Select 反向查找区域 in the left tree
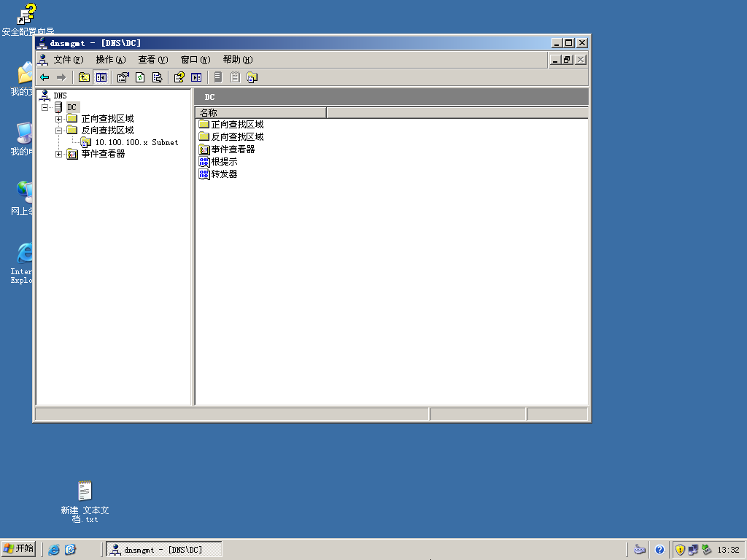 [107, 130]
